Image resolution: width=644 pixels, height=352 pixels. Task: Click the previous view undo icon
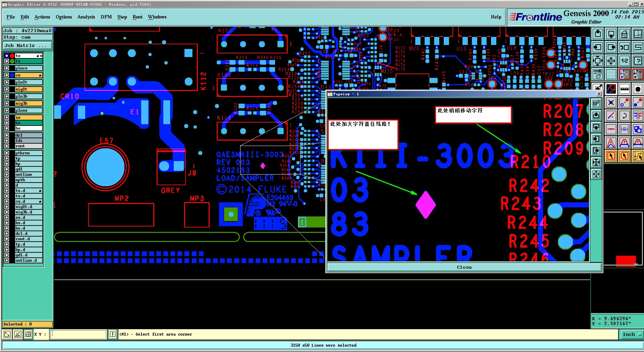[624, 47]
